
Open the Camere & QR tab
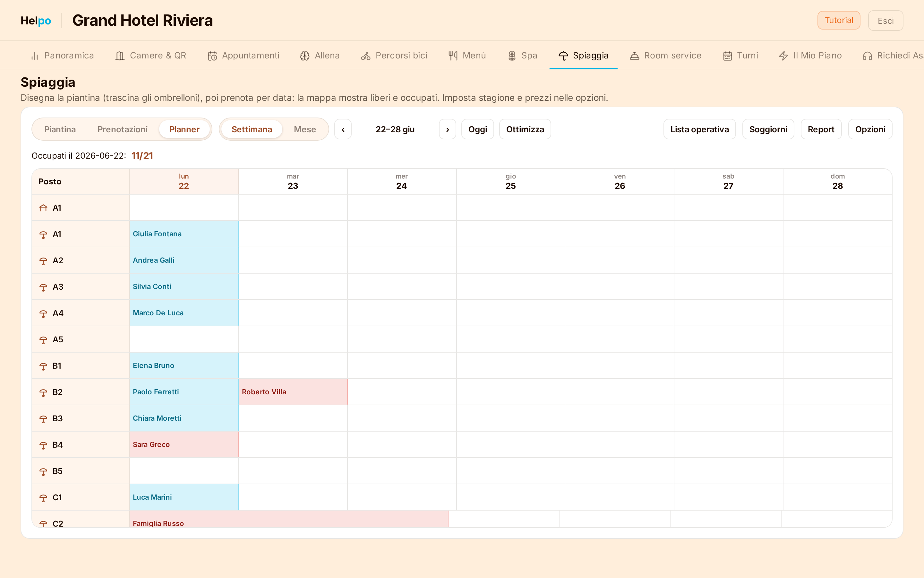(151, 56)
